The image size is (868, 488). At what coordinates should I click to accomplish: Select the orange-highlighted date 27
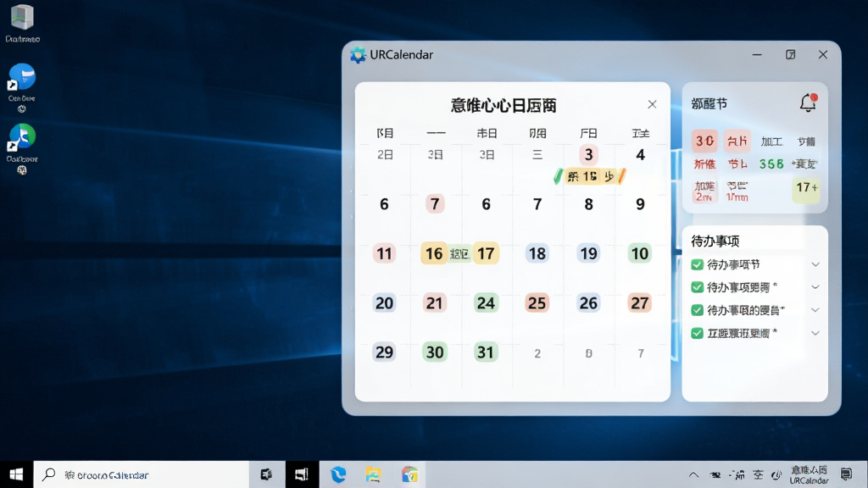pyautogui.click(x=640, y=302)
